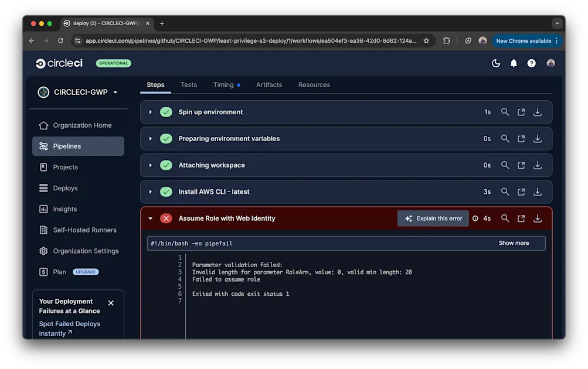Image resolution: width=588 pixels, height=369 pixels.
Task: Collapse the Assume Role with Web Identity step
Action: pyautogui.click(x=151, y=218)
